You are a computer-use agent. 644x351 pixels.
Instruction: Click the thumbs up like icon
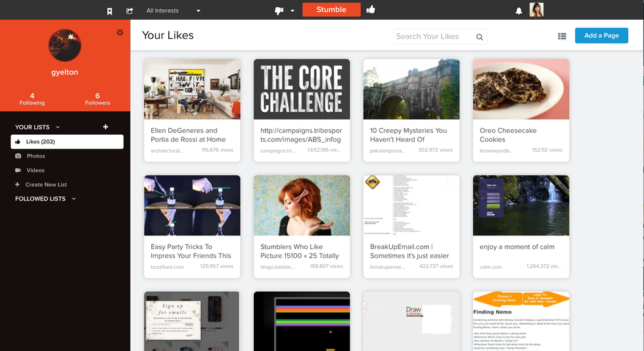371,10
